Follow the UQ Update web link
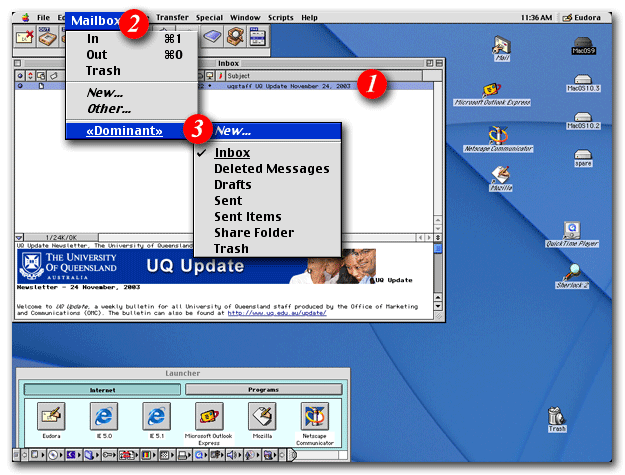Viewport: 625px width, 475px height. pyautogui.click(x=275, y=313)
